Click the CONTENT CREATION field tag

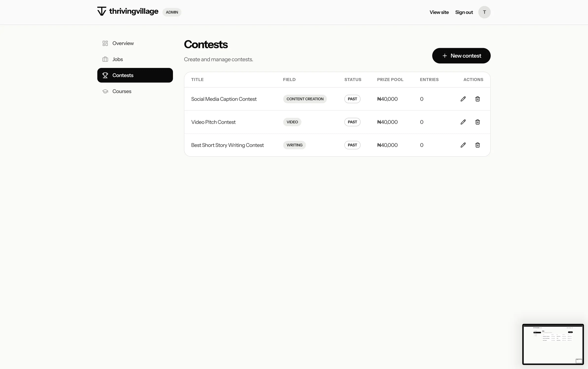point(305,99)
